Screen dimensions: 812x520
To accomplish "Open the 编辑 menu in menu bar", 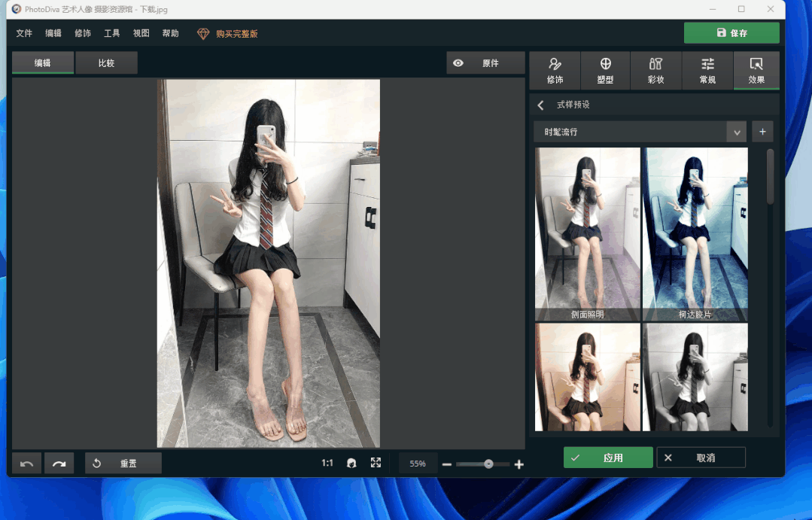I will click(x=53, y=33).
